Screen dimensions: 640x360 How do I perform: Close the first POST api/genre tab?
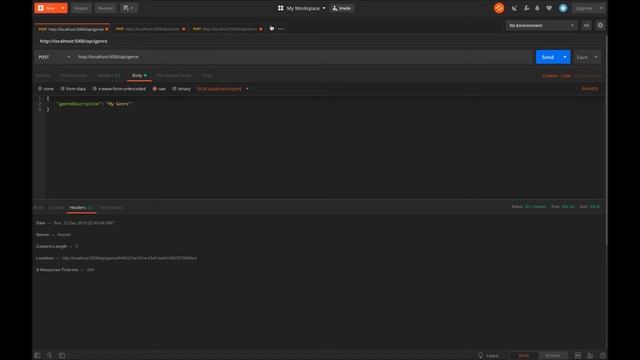[x=107, y=29]
